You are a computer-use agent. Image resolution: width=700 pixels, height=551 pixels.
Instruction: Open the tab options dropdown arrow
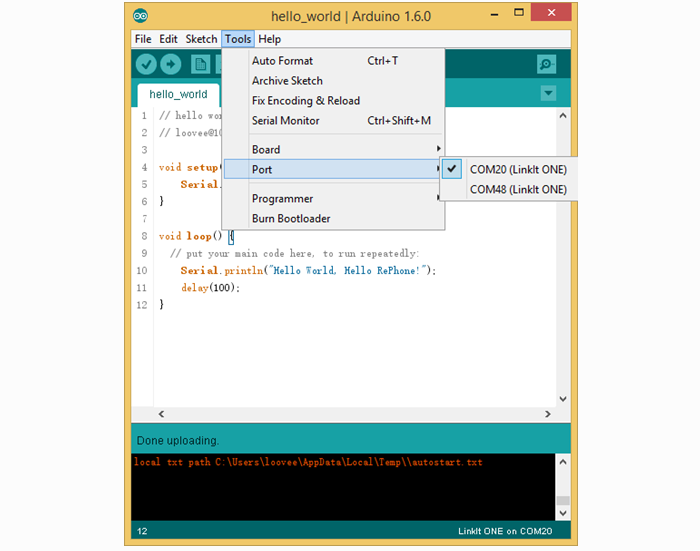548,93
